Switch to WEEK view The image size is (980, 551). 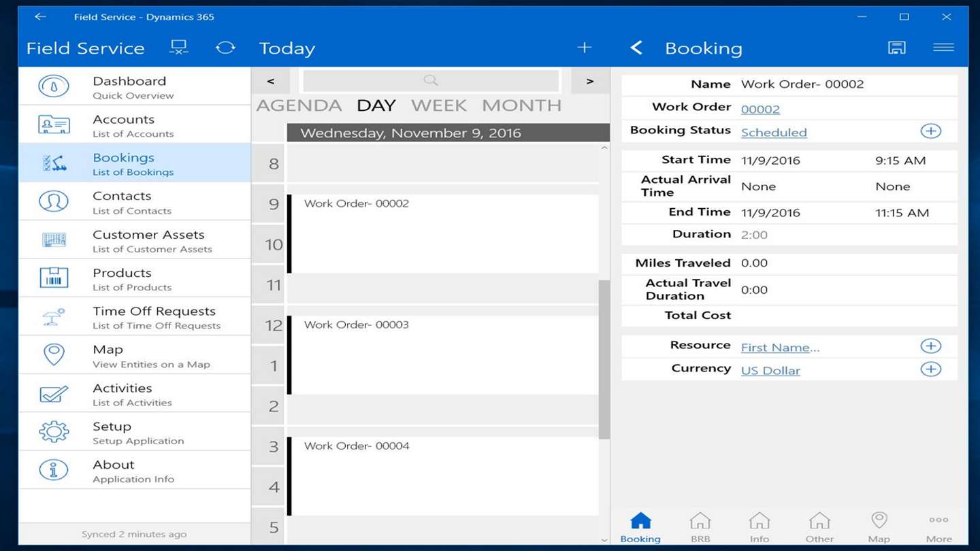[x=439, y=105]
